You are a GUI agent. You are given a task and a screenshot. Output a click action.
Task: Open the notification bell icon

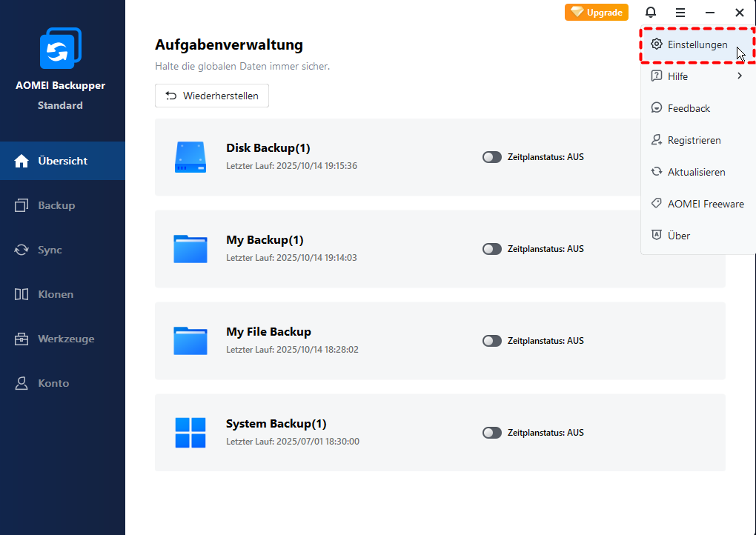tap(651, 12)
